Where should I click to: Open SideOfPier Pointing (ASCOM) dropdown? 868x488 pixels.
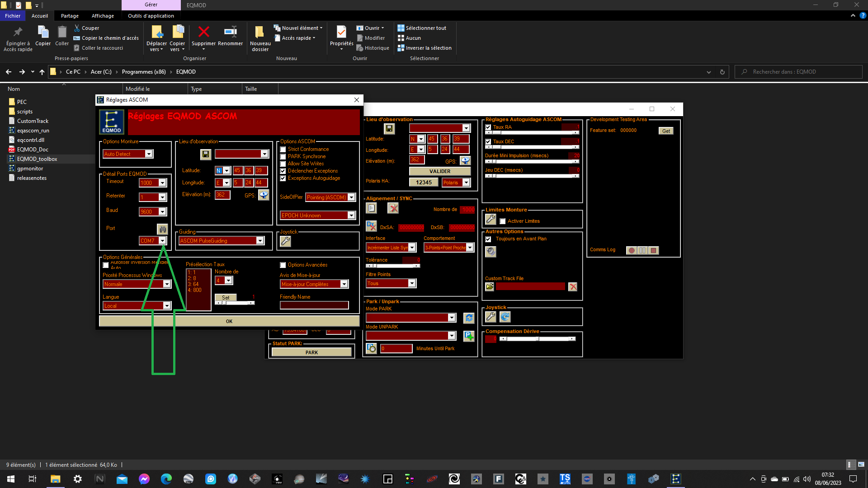click(351, 197)
